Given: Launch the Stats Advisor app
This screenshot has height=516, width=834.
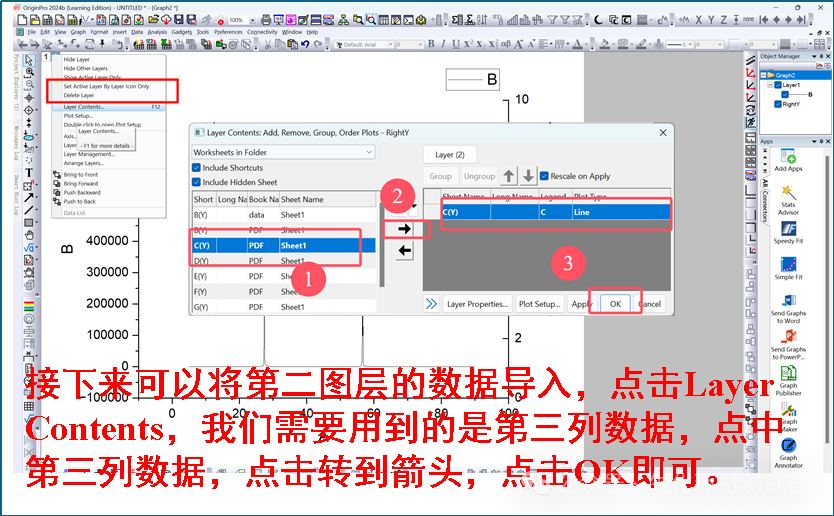Looking at the screenshot, I should click(788, 200).
